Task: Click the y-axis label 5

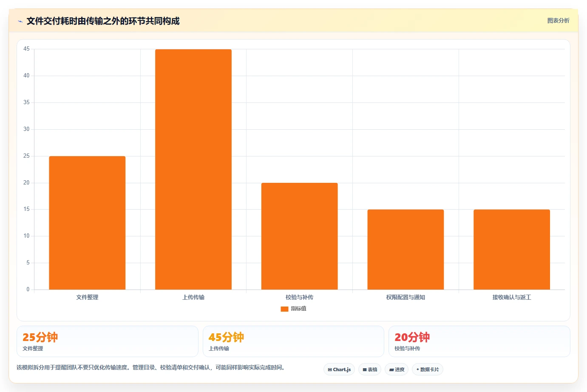Action: (x=28, y=263)
